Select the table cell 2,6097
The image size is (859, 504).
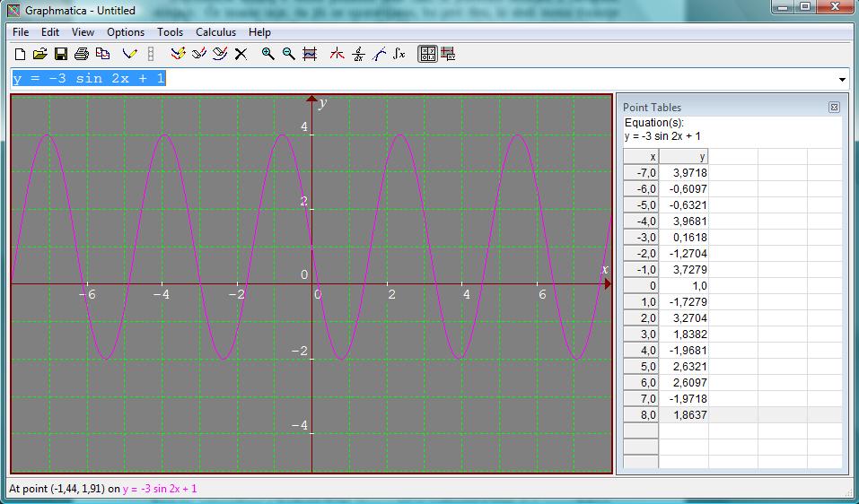(683, 383)
